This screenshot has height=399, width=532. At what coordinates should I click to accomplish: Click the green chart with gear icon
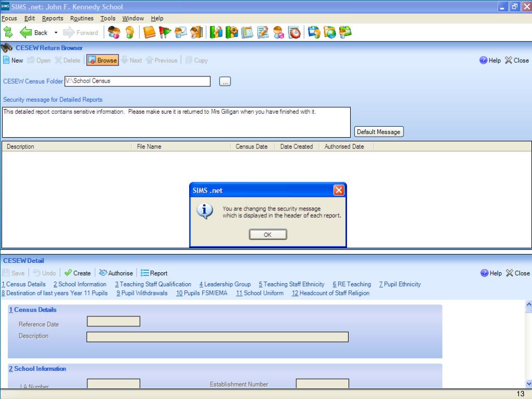[x=232, y=33]
